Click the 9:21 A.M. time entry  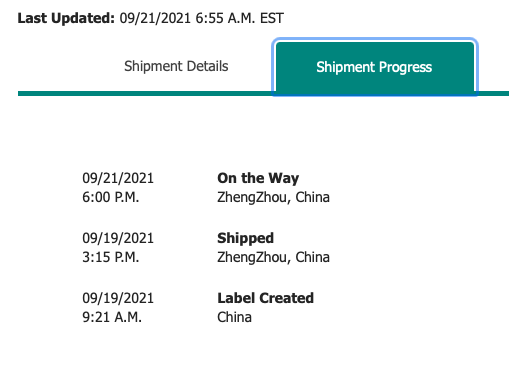(112, 317)
